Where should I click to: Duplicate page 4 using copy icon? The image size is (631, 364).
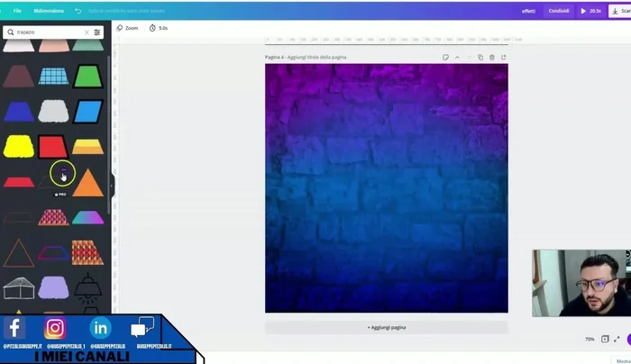480,57
